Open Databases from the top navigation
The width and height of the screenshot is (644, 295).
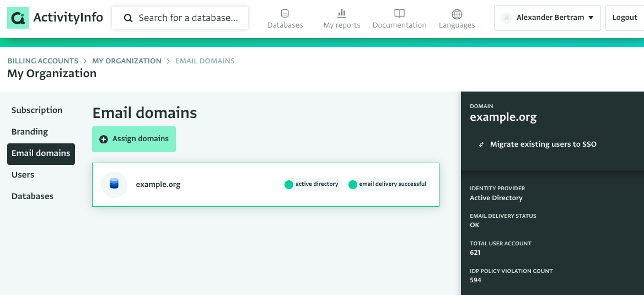(285, 19)
